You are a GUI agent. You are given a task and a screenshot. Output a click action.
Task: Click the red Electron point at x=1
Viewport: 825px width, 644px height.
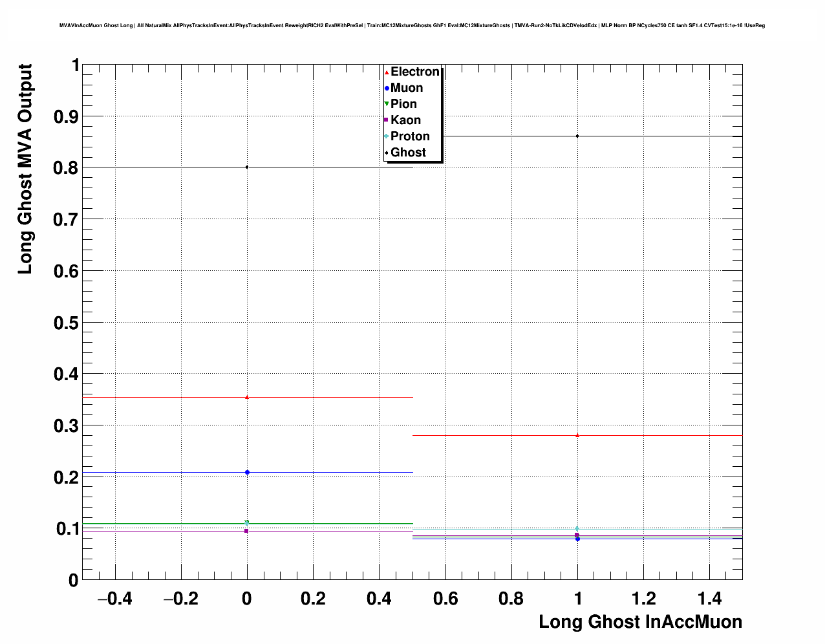(x=577, y=435)
